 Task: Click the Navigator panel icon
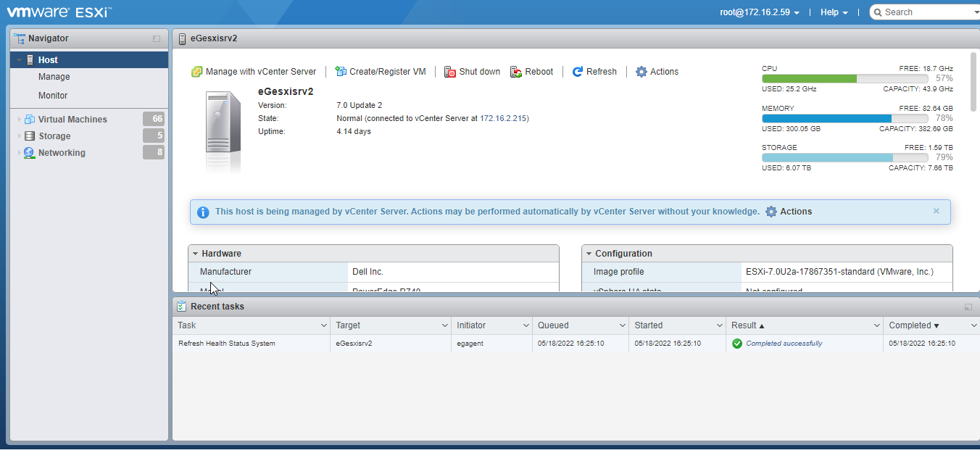(20, 38)
